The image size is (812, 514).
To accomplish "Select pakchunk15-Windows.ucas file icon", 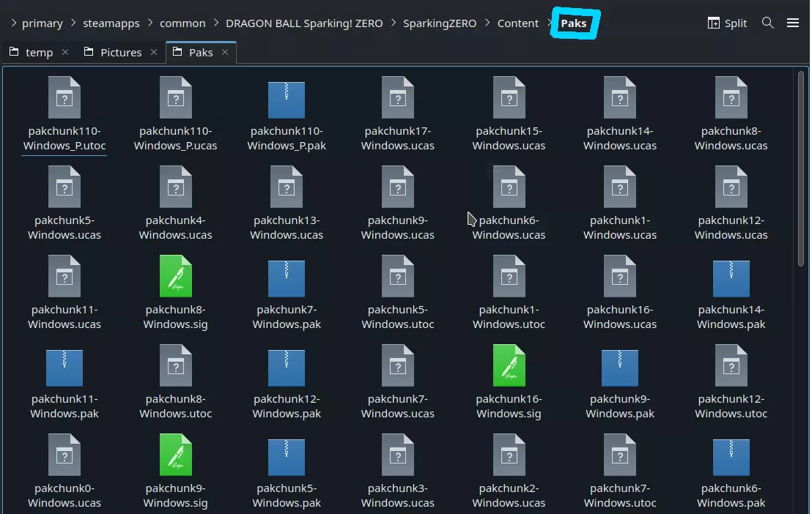I will (509, 97).
